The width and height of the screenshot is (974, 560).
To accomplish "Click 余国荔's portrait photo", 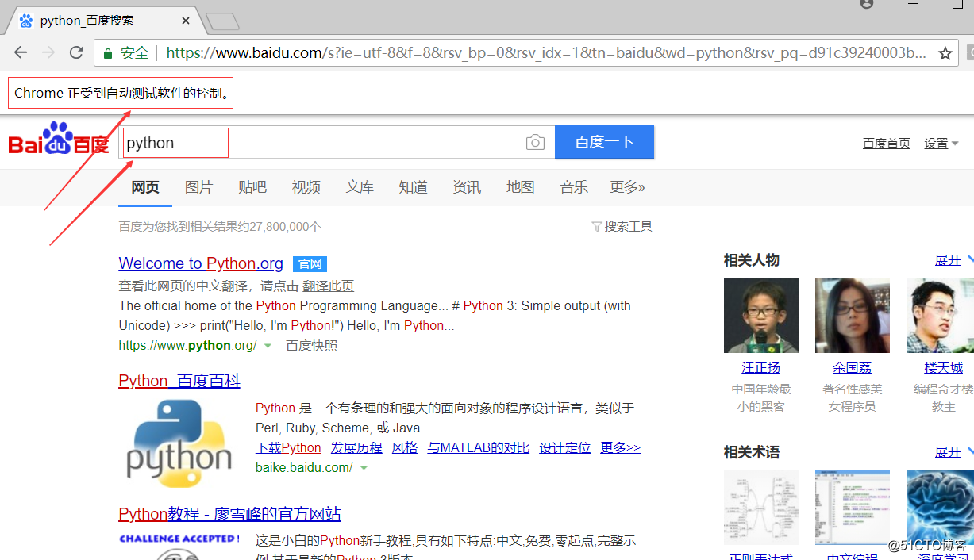I will (x=853, y=316).
